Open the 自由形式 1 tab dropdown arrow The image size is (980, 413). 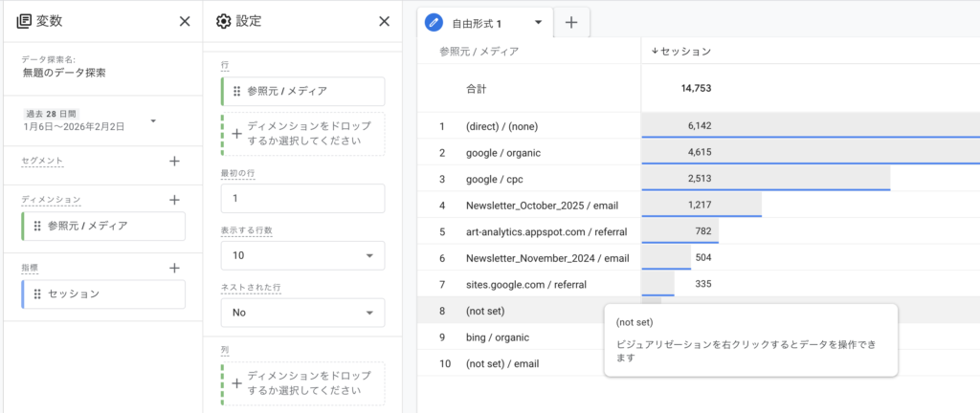(x=538, y=22)
